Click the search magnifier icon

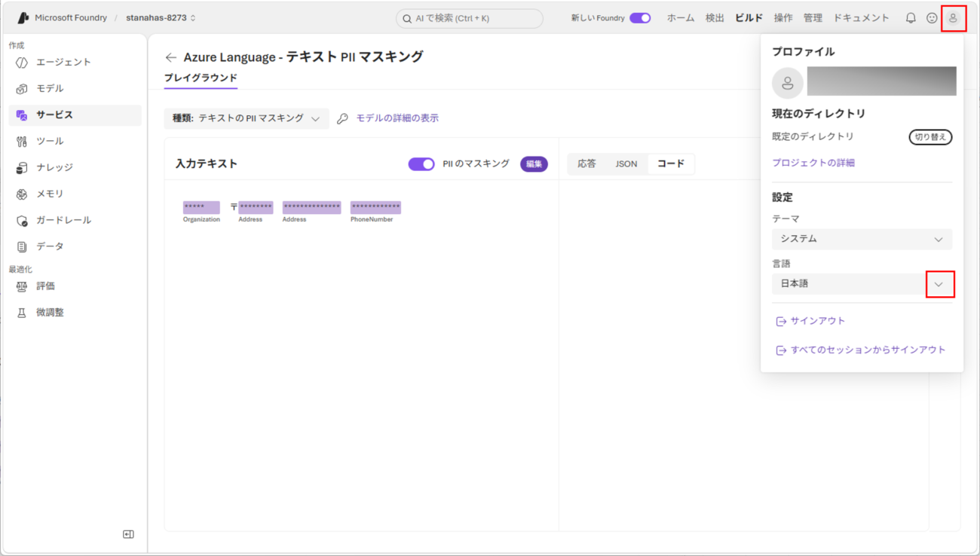coord(407,19)
